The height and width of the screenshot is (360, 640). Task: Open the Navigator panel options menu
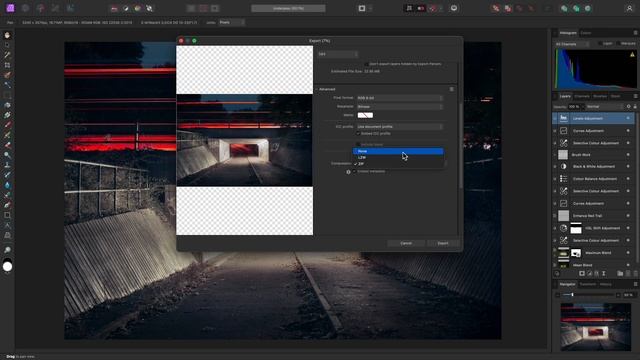(636, 284)
